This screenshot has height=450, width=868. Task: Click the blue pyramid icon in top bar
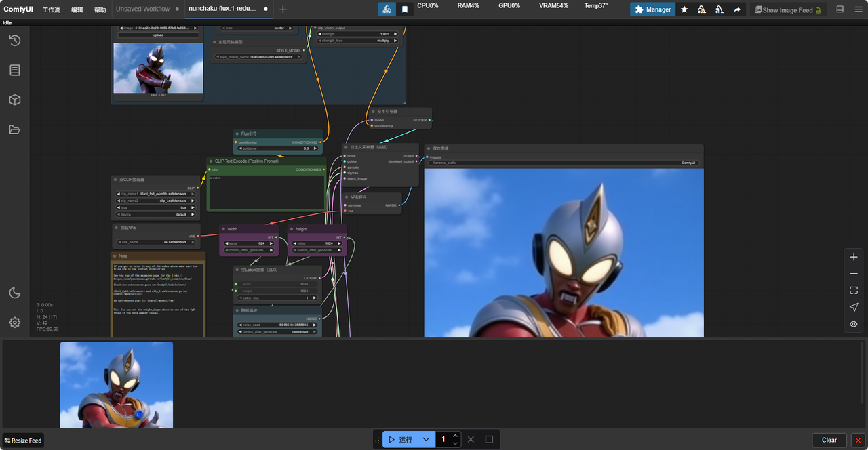point(387,9)
